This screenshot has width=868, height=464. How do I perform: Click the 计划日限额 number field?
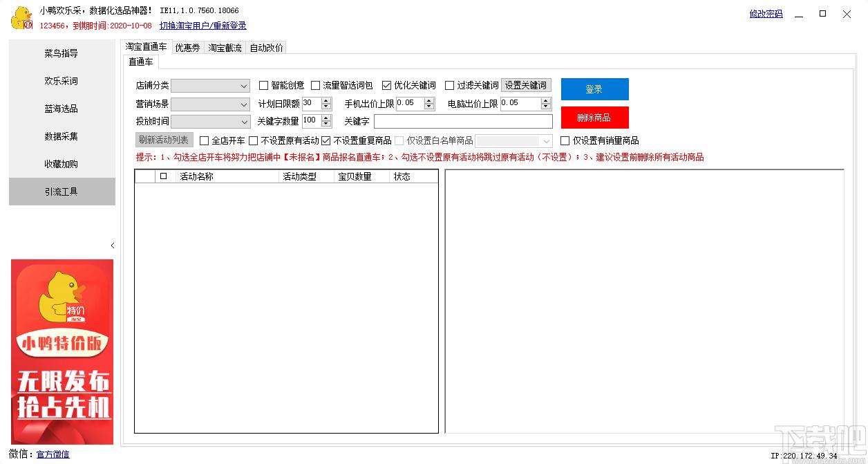[312, 104]
